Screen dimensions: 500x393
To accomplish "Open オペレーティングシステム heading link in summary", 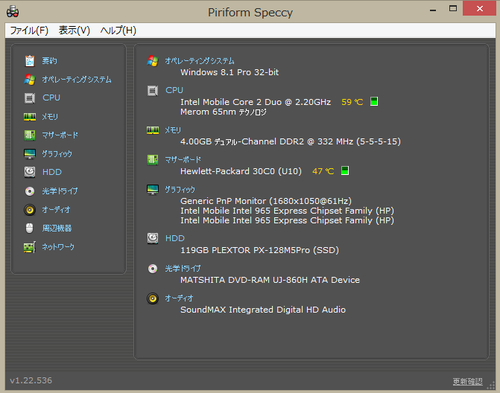I will [x=200, y=61].
